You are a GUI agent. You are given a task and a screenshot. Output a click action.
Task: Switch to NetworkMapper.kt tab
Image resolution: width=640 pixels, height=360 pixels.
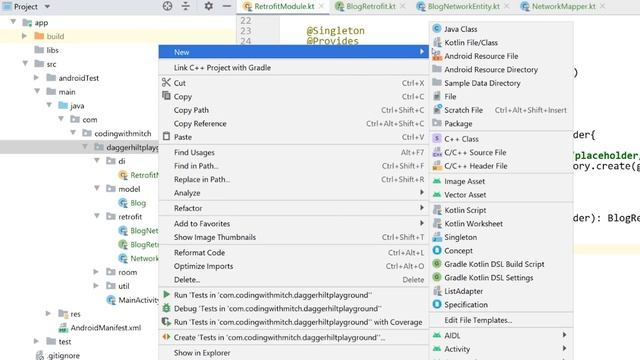tap(563, 6)
